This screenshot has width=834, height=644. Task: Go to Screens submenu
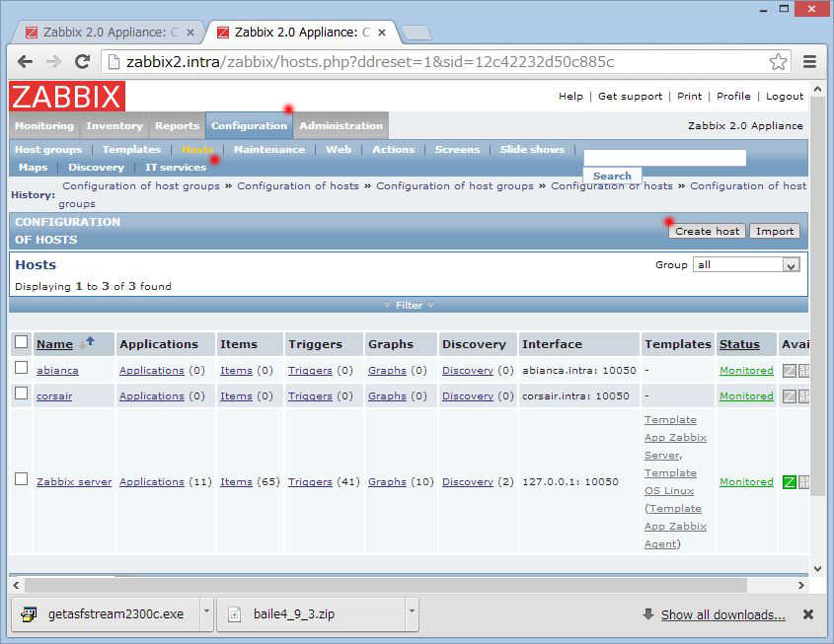tap(457, 149)
